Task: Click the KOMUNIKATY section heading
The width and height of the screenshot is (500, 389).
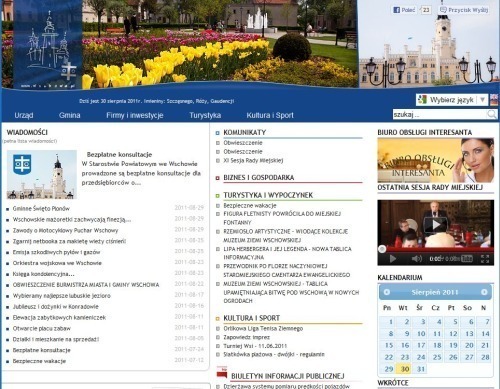Action: [x=245, y=132]
